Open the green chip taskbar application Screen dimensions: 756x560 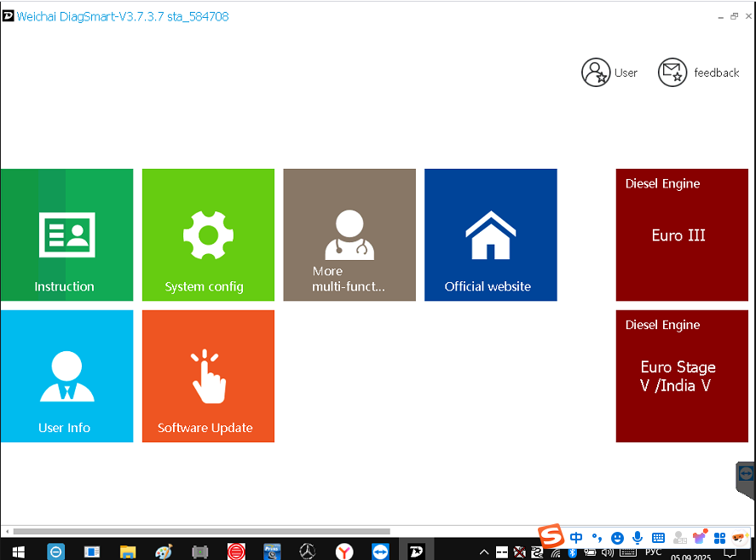pos(200,551)
